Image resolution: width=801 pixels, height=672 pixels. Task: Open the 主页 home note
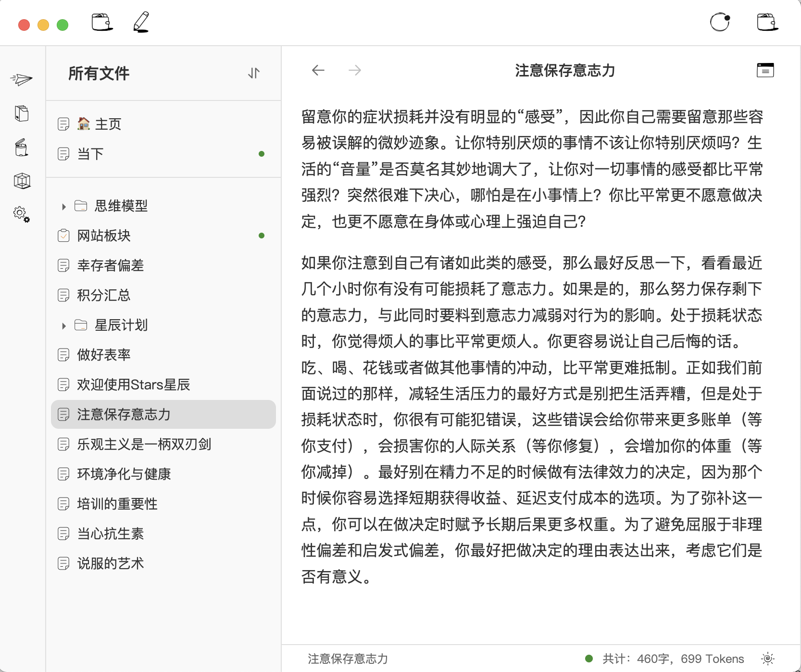(108, 124)
